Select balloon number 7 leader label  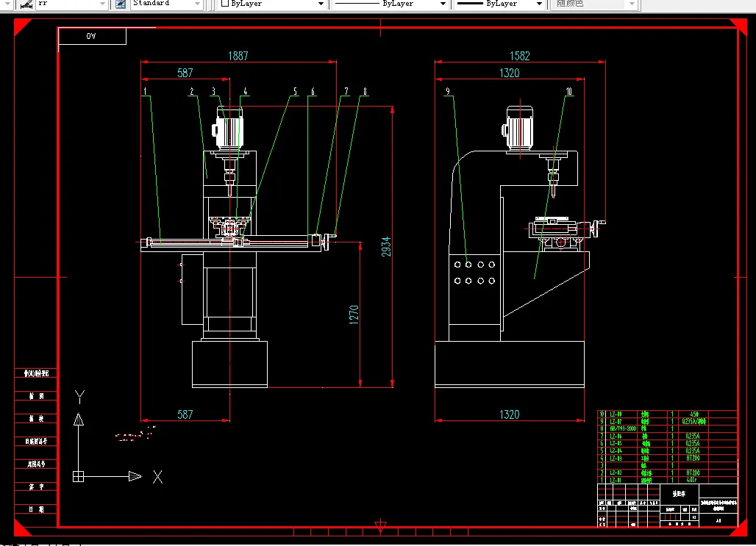[x=346, y=91]
